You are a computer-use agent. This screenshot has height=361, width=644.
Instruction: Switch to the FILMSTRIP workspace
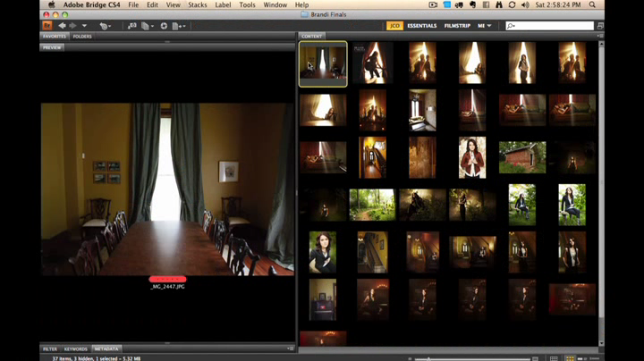tap(457, 25)
